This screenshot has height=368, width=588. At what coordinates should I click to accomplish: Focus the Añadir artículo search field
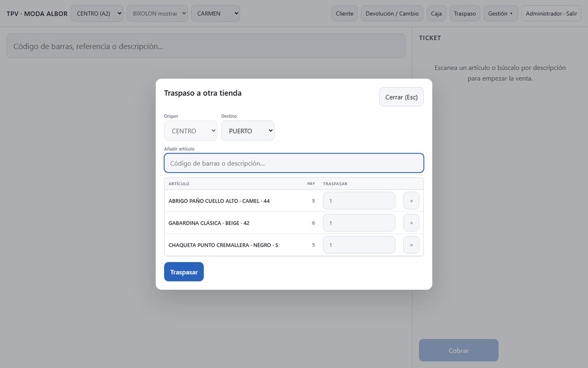[x=294, y=163]
